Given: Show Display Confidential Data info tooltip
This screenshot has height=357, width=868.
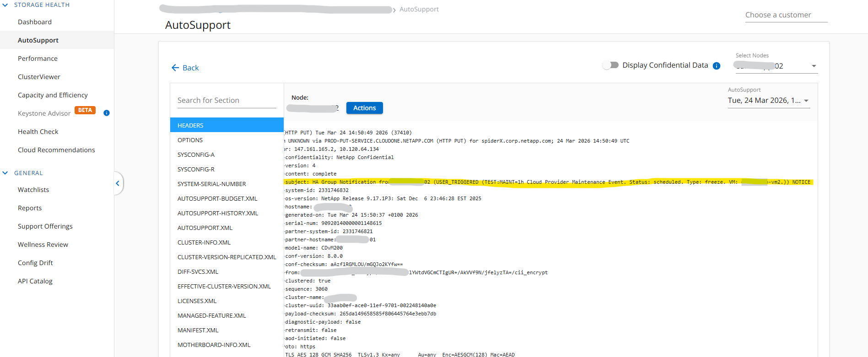Looking at the screenshot, I should (x=717, y=66).
